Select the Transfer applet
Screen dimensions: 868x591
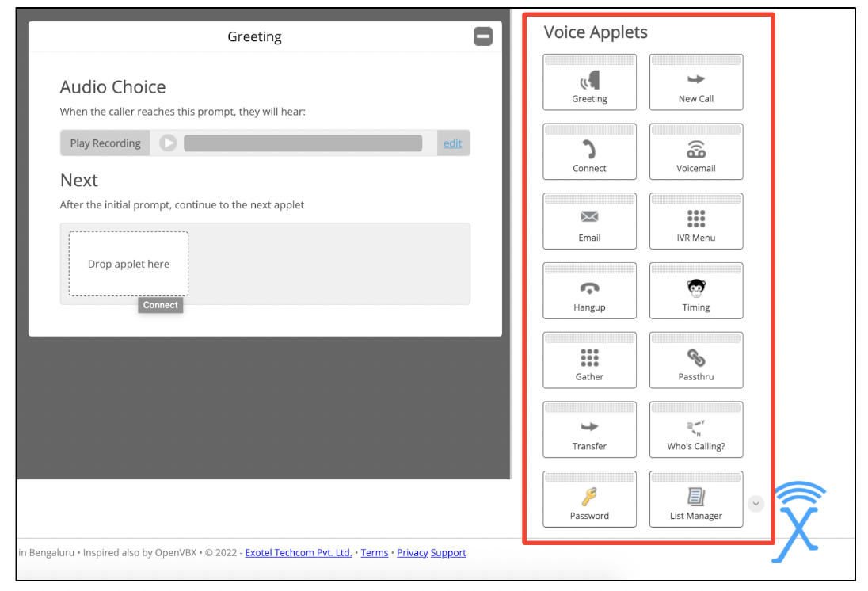point(589,430)
